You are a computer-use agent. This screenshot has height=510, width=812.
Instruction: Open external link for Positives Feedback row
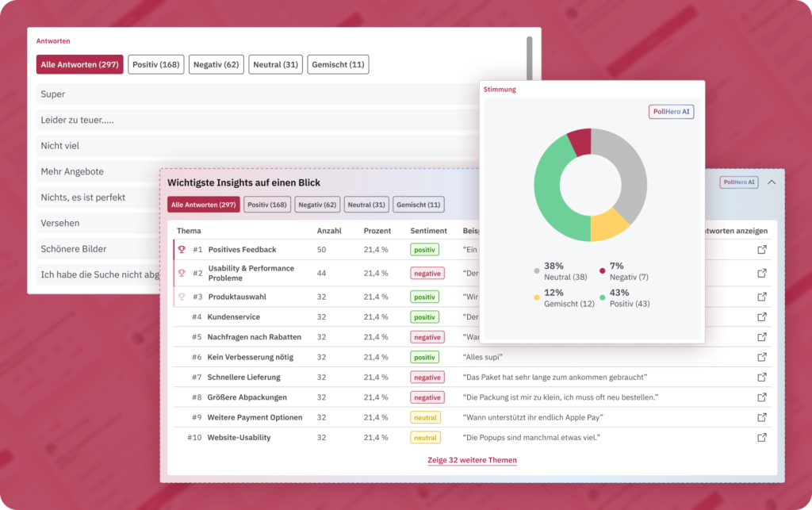pyautogui.click(x=762, y=250)
